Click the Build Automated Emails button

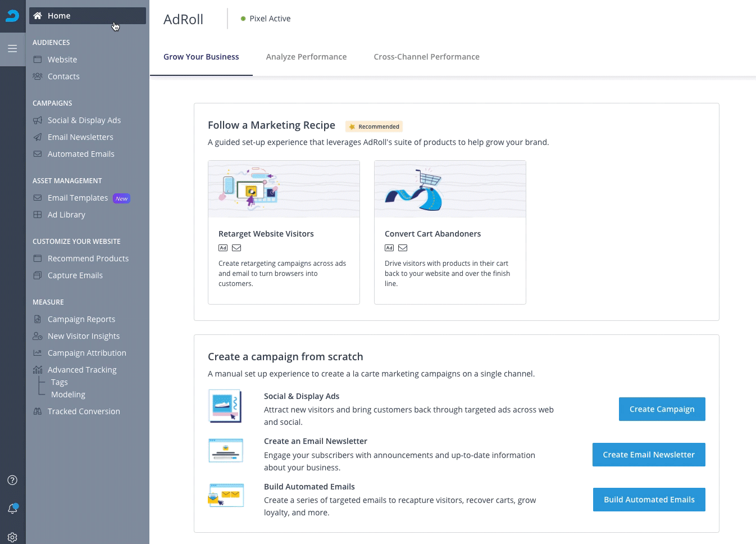click(649, 500)
